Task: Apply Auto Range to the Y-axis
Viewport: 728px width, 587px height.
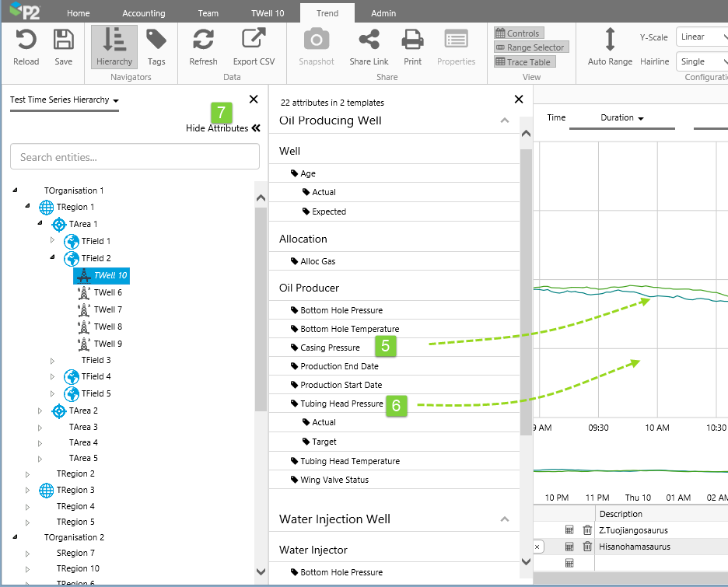Action: tap(610, 40)
